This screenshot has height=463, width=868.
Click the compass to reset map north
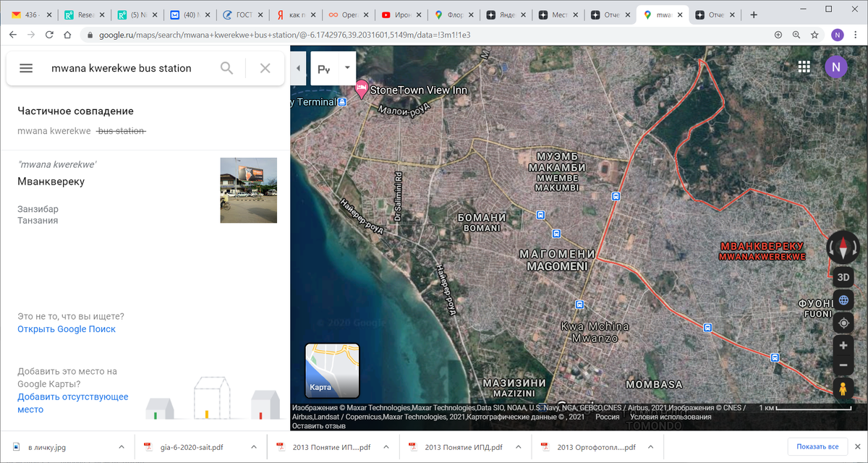843,247
